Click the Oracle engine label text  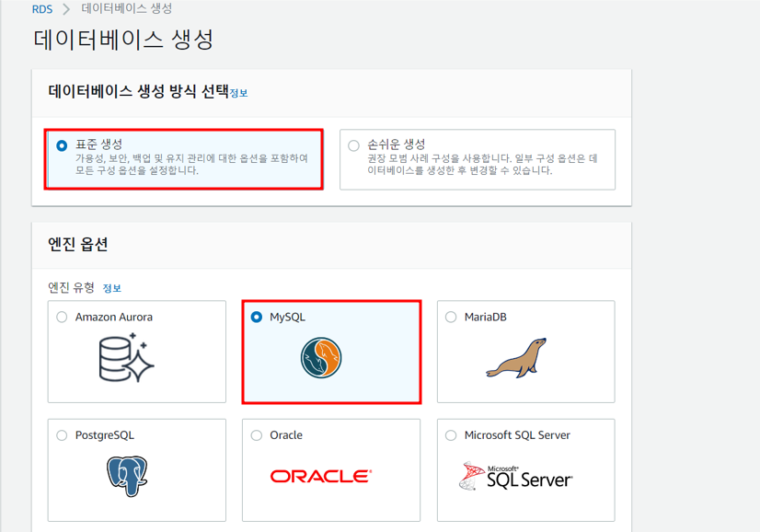(286, 435)
